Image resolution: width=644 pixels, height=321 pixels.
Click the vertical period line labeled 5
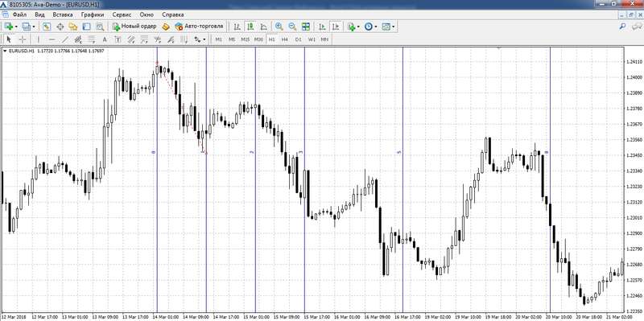(402, 181)
